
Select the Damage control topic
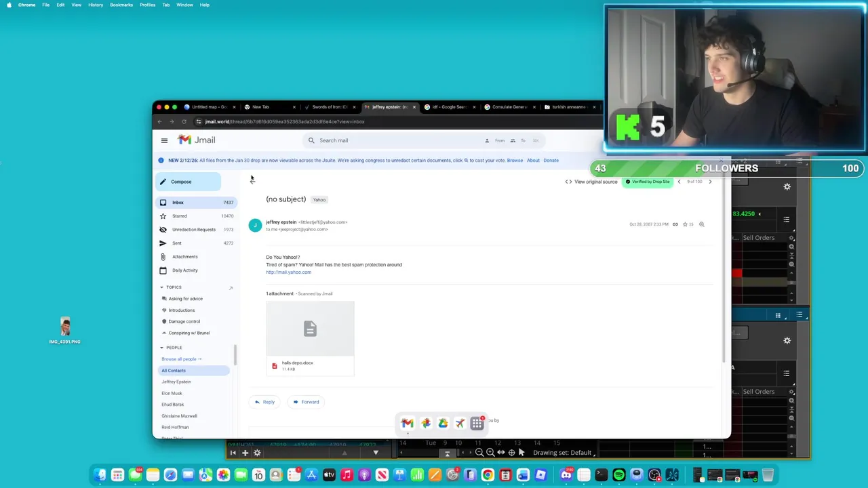[x=184, y=321]
